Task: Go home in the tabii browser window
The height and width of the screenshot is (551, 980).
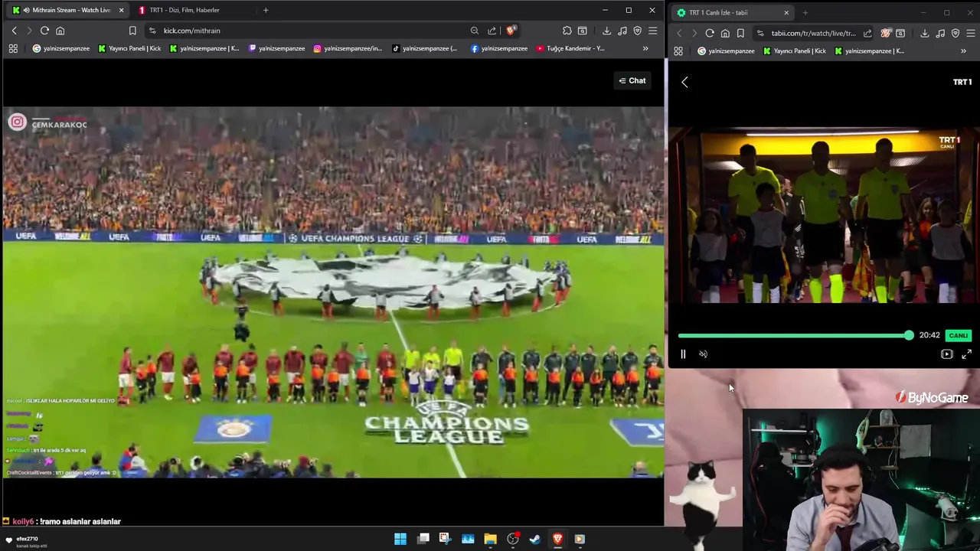Action: point(725,33)
